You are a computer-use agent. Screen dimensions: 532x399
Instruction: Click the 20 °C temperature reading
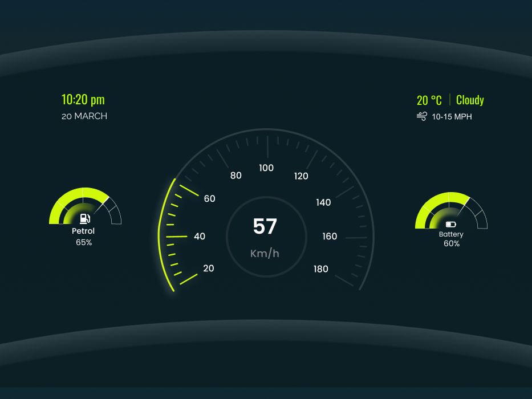tap(428, 100)
